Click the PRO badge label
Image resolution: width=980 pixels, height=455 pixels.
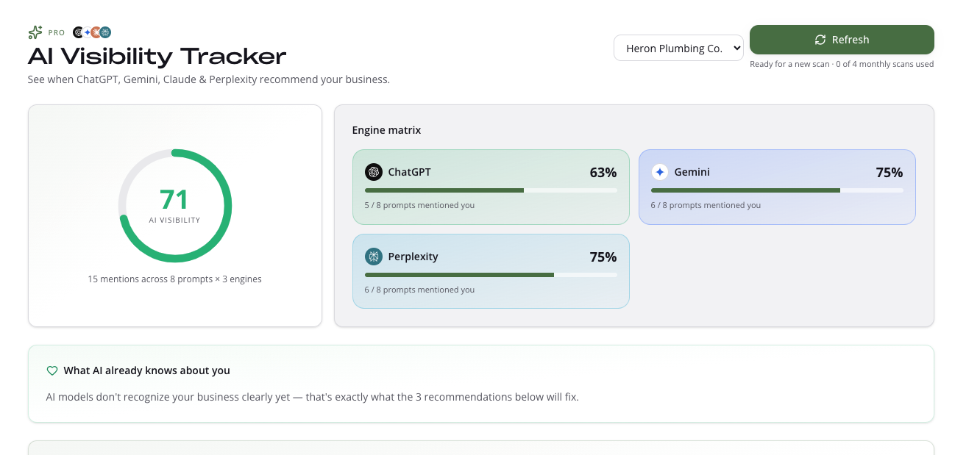pos(57,32)
